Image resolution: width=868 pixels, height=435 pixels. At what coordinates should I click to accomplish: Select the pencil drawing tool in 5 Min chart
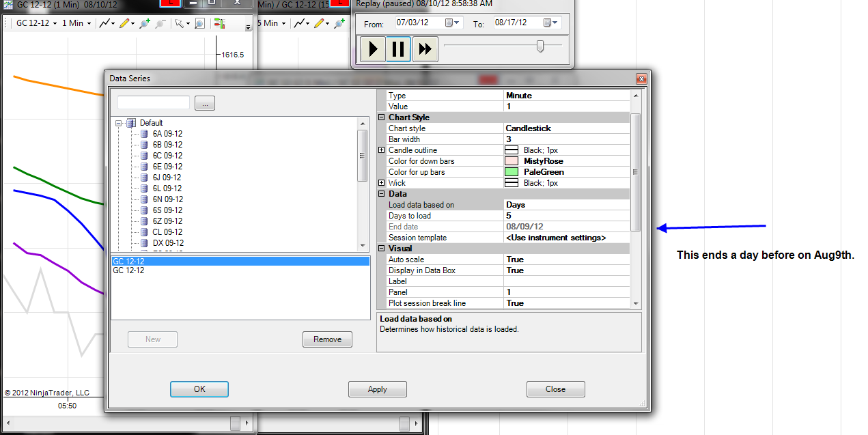point(318,23)
